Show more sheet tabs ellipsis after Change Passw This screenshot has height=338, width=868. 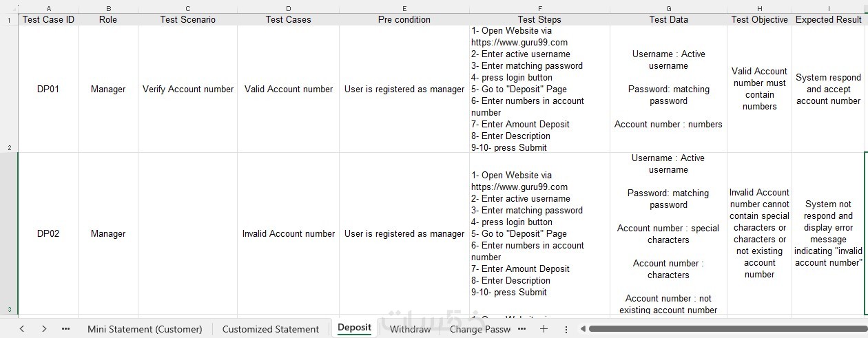tap(521, 329)
